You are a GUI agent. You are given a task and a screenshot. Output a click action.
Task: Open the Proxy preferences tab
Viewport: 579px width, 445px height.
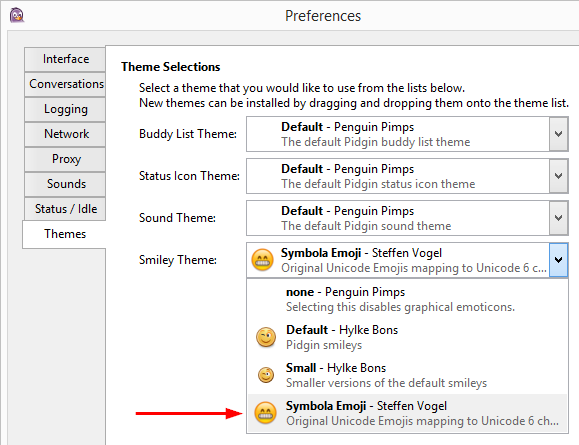coord(65,159)
